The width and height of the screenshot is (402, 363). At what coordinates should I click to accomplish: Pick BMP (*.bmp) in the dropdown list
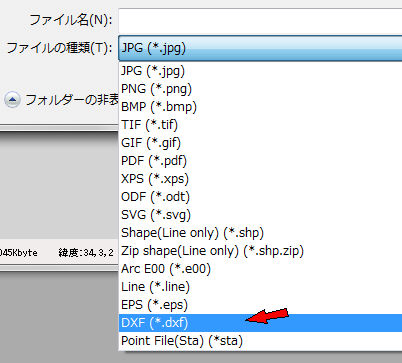coord(260,107)
